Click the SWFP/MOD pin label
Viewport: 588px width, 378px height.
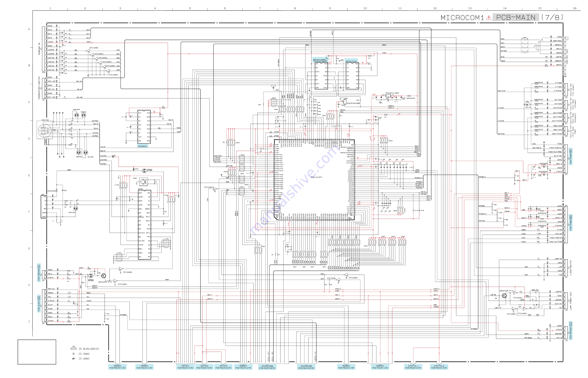(557, 41)
